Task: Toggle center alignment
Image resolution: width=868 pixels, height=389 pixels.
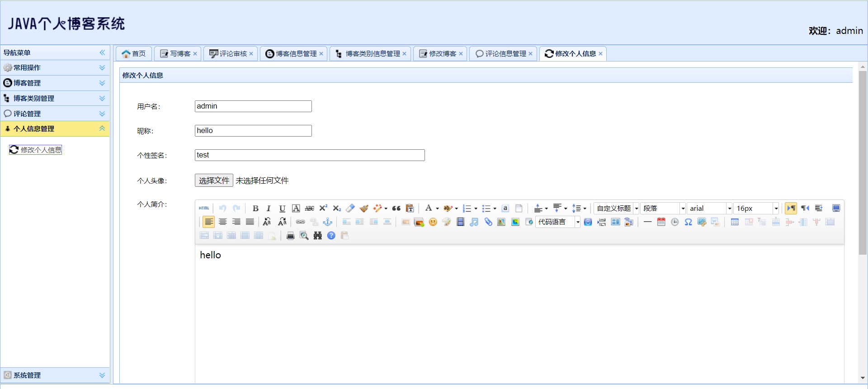Action: point(222,222)
